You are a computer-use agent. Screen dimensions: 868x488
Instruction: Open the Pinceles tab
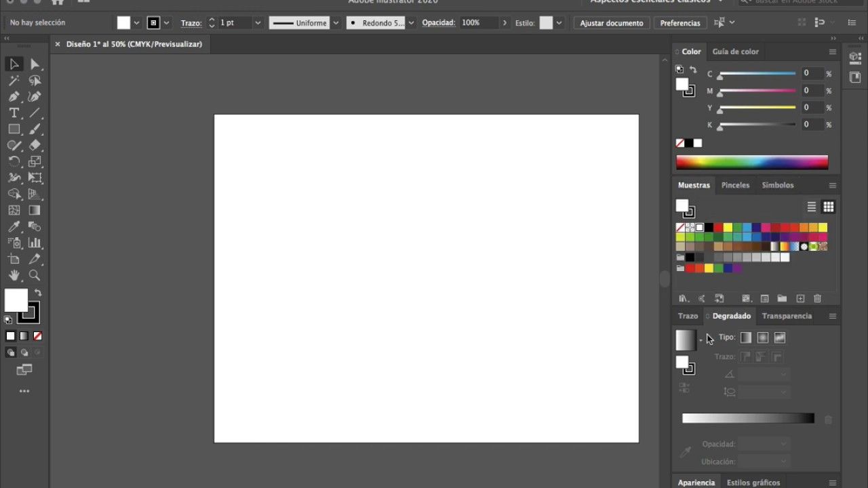(735, 184)
